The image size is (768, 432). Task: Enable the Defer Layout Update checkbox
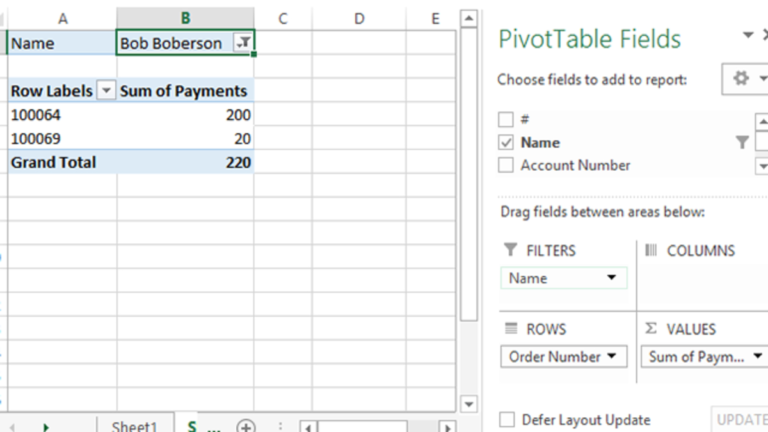507,420
